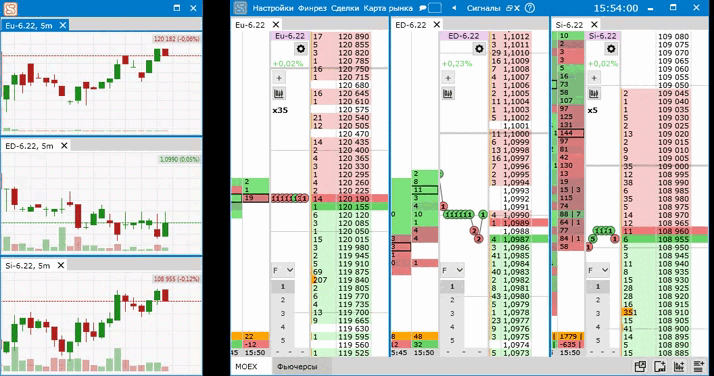Switch to the Фьючерсы tab

coord(297,366)
